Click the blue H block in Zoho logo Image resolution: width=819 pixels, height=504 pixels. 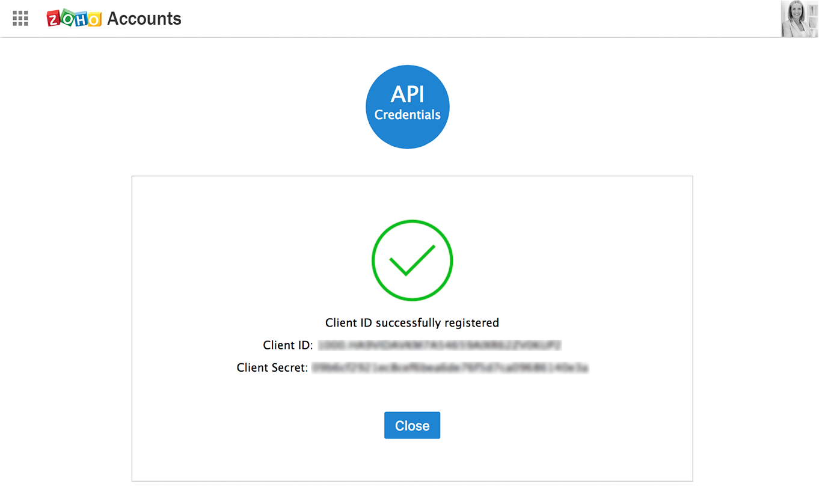80,19
